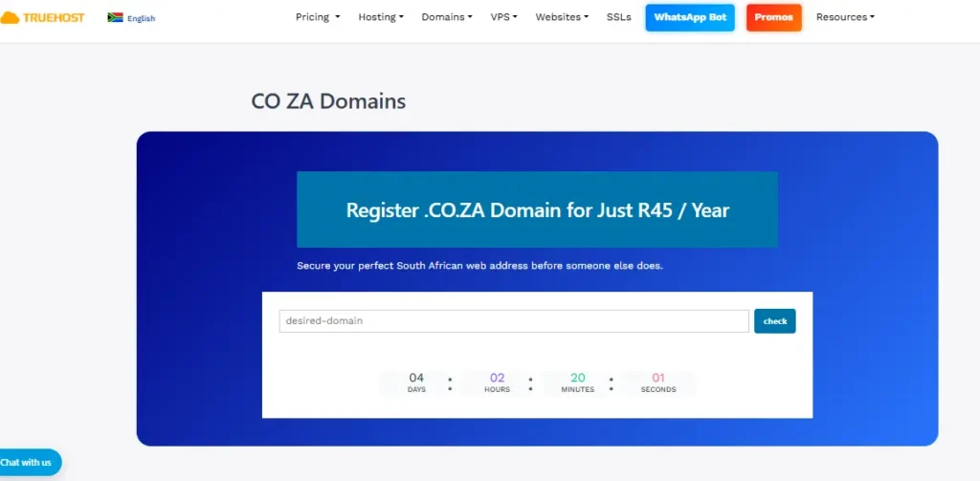Click the 'Secure your perfect South African' tagline
This screenshot has width=980, height=481.
coord(479,266)
